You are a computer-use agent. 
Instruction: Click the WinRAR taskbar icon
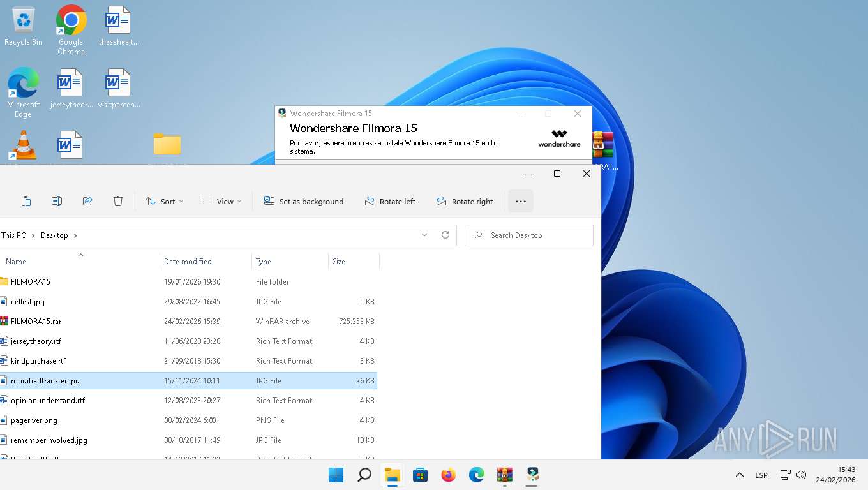pyautogui.click(x=505, y=475)
